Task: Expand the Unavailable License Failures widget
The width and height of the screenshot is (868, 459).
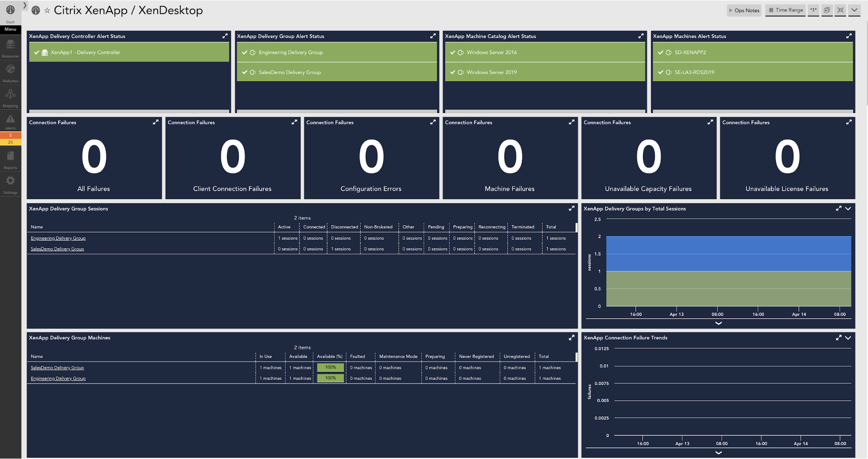Action: pos(849,122)
